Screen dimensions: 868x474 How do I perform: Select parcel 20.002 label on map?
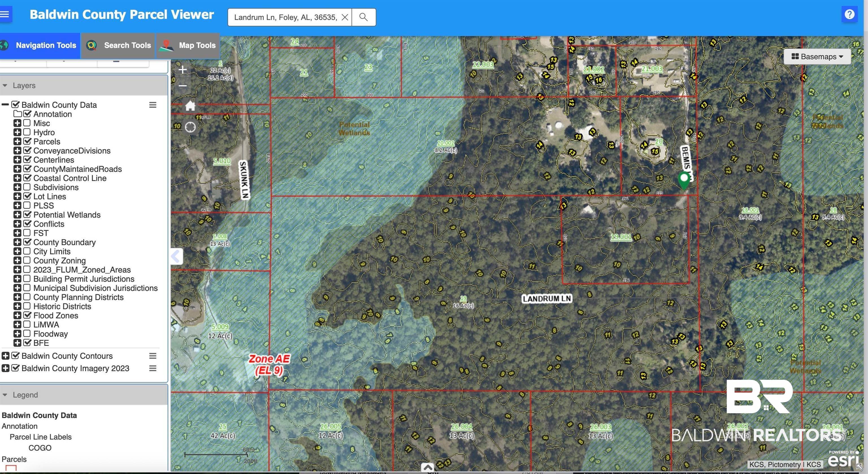[x=446, y=143]
